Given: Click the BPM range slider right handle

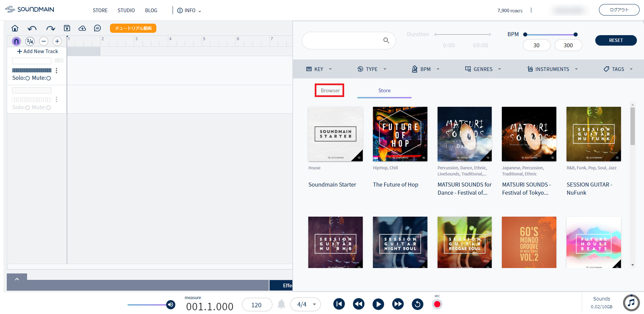Looking at the screenshot, I should click(576, 34).
